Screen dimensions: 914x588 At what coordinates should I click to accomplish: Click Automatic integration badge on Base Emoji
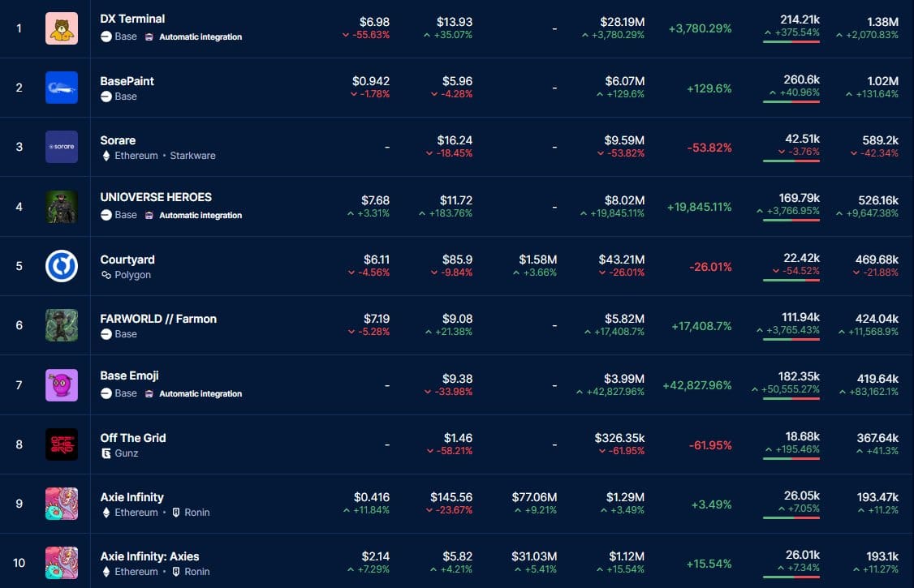(x=200, y=393)
